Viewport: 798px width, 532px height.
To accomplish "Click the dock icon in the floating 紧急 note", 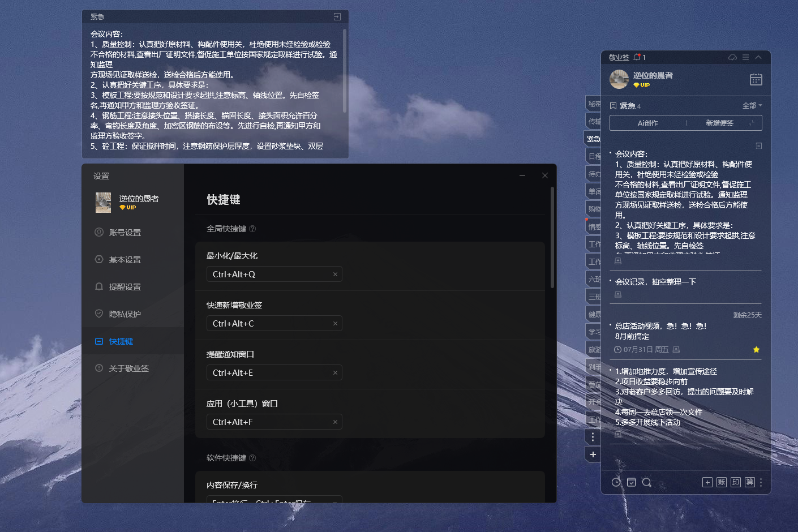I will (x=337, y=17).
